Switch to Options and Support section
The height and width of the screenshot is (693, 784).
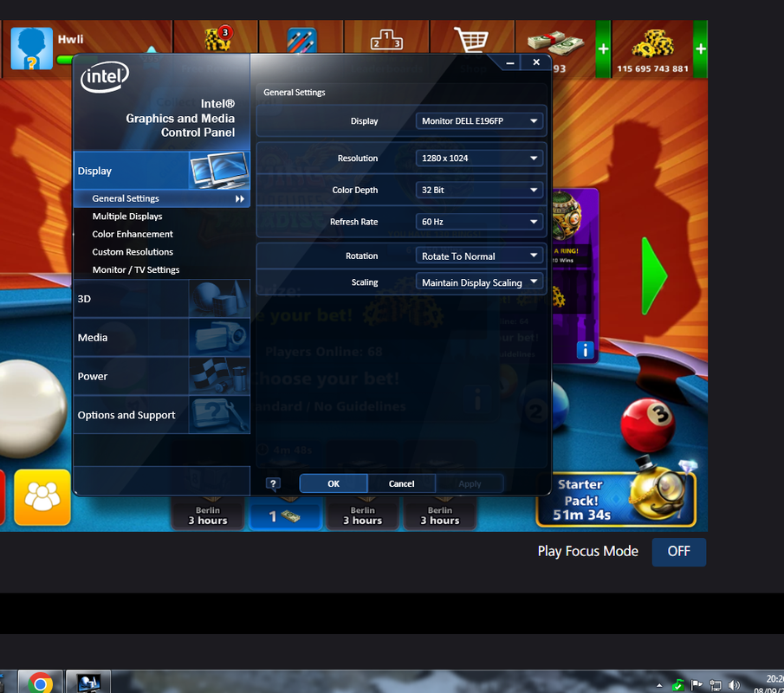[x=161, y=415]
